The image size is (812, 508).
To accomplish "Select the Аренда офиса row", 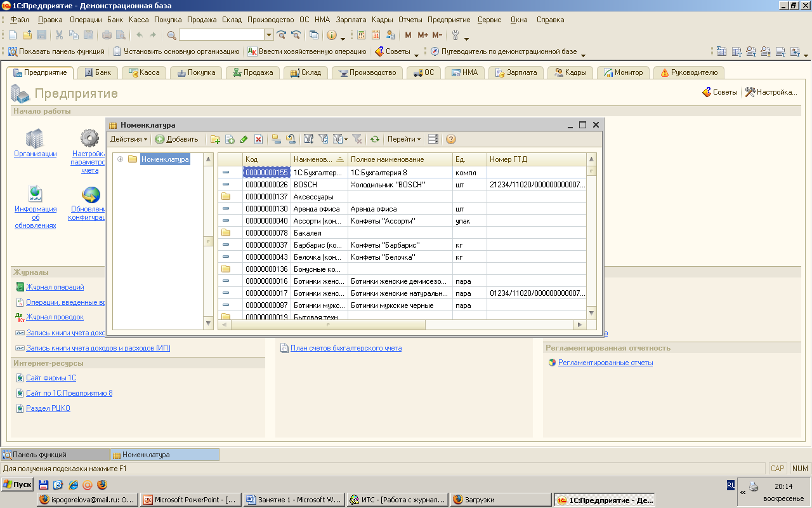I will point(402,209).
